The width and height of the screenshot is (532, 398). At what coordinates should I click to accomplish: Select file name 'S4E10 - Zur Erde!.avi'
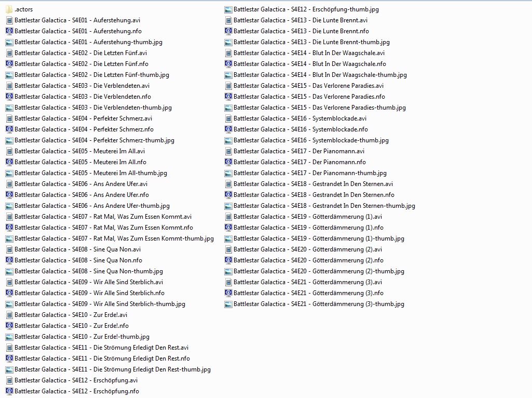[x=71, y=315]
